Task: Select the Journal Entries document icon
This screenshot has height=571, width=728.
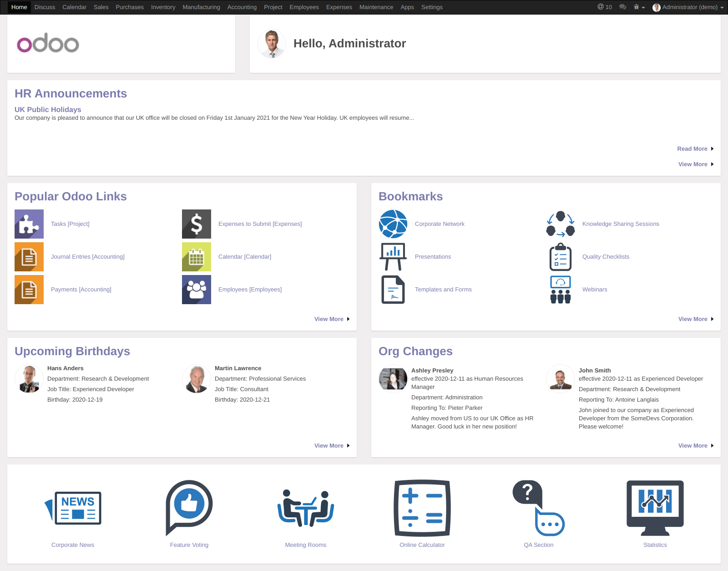Action: pos(29,256)
